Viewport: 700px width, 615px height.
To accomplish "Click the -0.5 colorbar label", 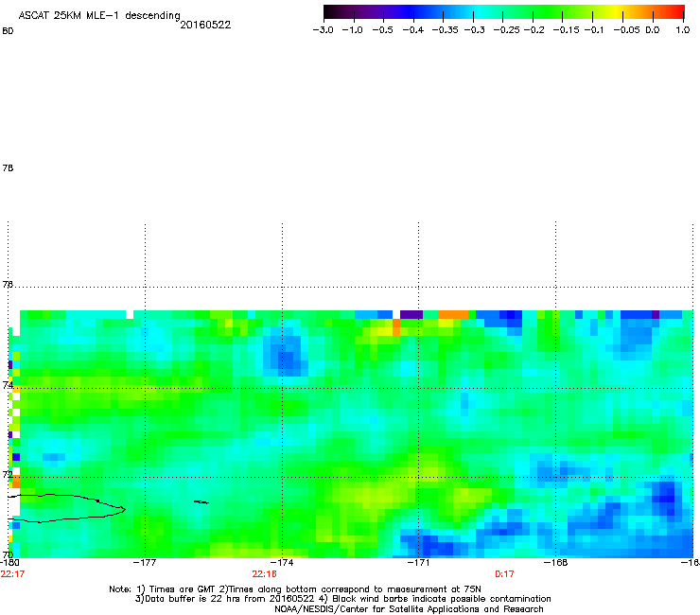I will pos(382,30).
